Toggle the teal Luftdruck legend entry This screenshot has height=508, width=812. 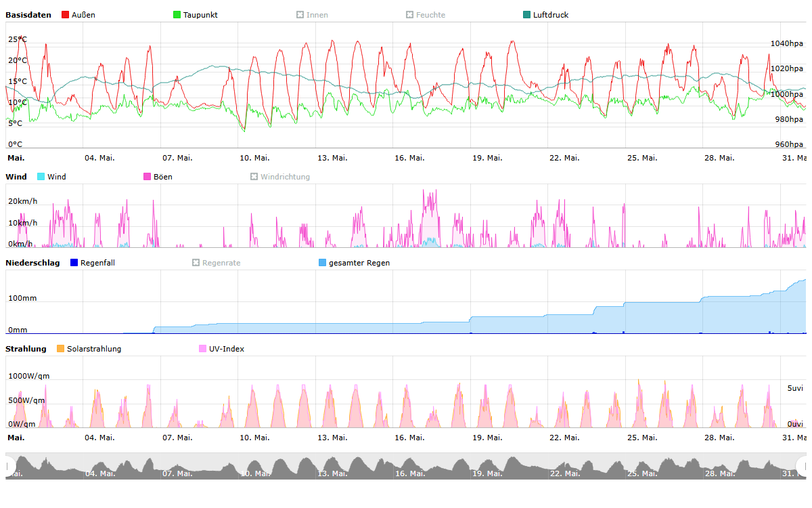(545, 15)
